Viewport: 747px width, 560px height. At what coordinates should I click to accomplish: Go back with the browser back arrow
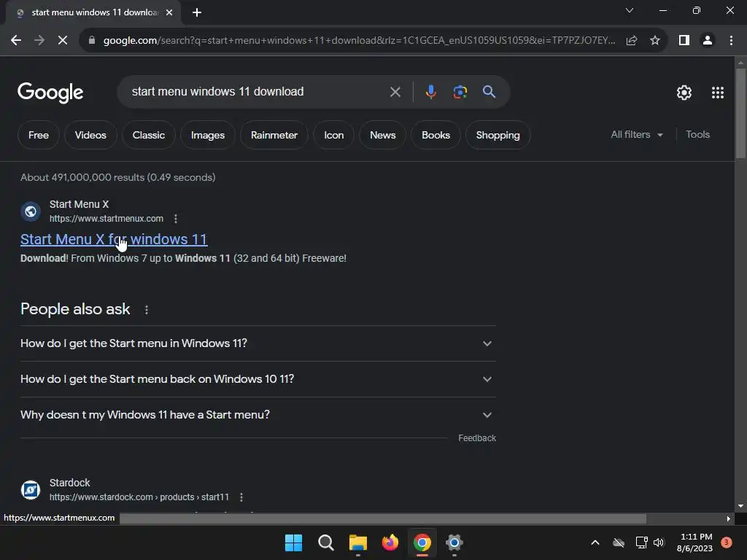tap(16, 41)
